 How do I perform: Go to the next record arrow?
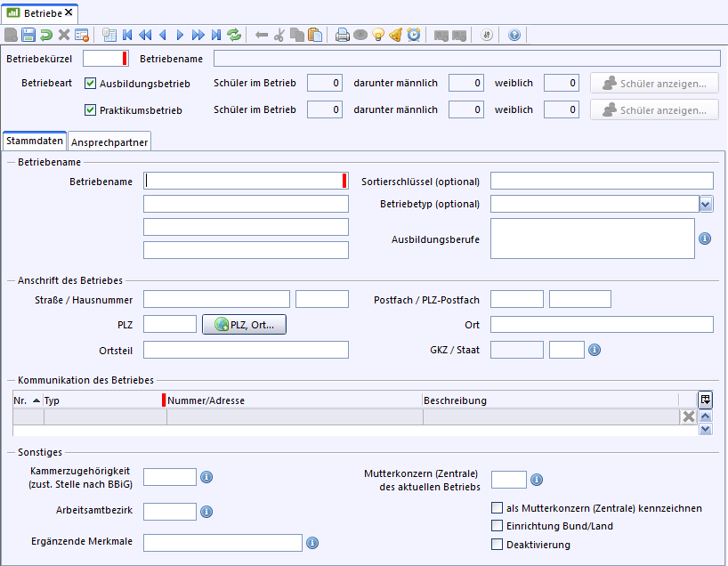click(181, 36)
